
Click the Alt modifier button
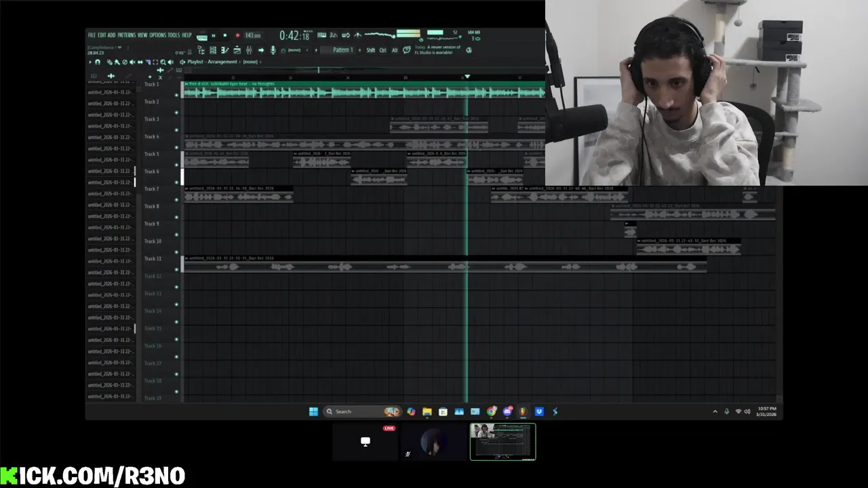coord(395,50)
